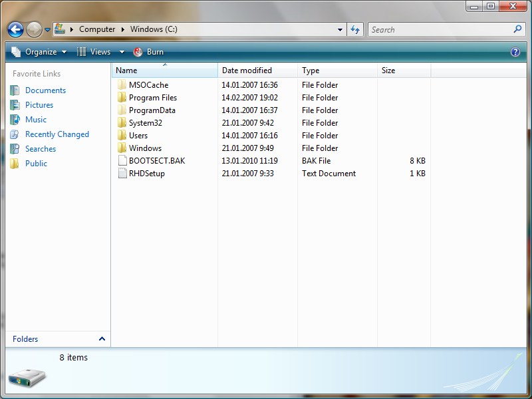The height and width of the screenshot is (399, 532).
Task: Go back with the blue Back arrow
Action: tap(15, 29)
